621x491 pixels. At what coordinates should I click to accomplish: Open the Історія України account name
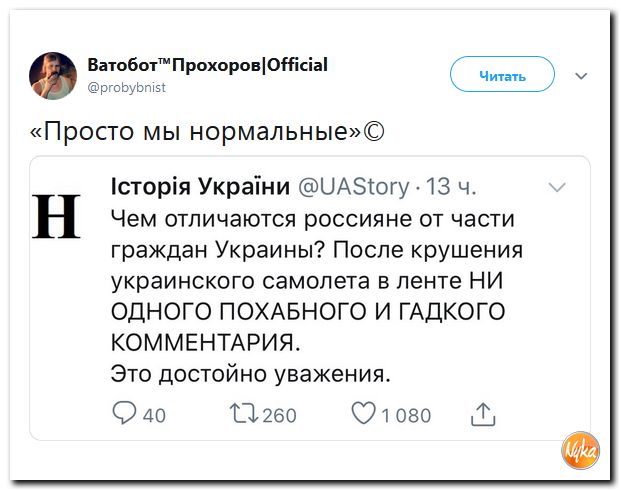[x=199, y=187]
